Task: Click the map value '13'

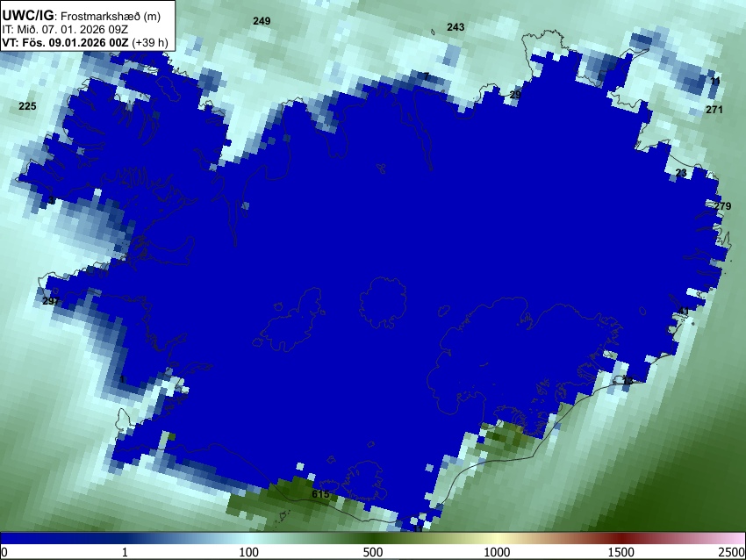Action: pos(628,381)
